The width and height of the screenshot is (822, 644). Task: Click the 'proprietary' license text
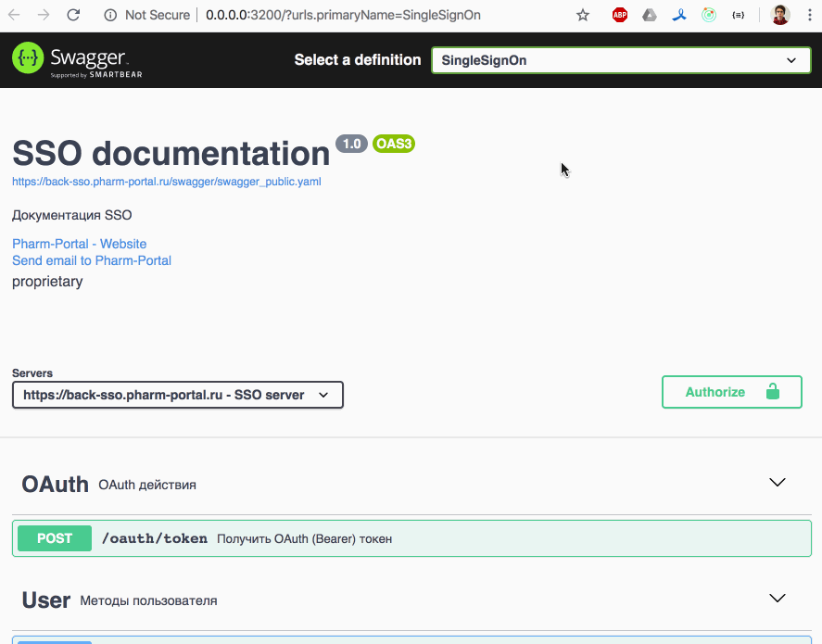47,282
